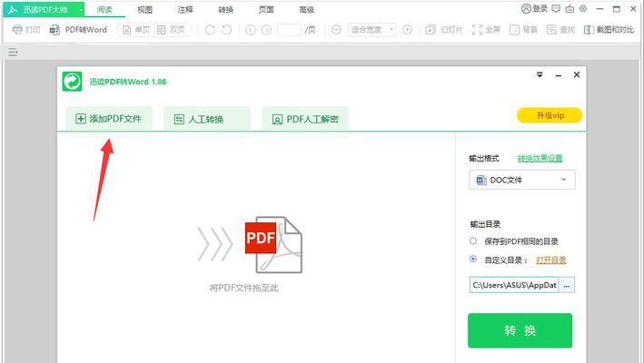Screen dimensions: 644x363
Task: Open converter dialog menu dropdown icon
Action: point(540,74)
